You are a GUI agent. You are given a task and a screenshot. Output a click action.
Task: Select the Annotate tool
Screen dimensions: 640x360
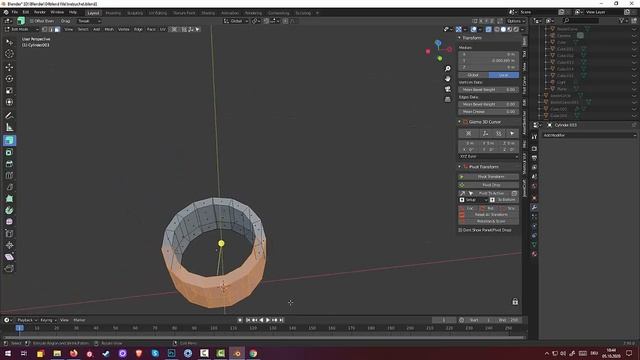click(9, 116)
